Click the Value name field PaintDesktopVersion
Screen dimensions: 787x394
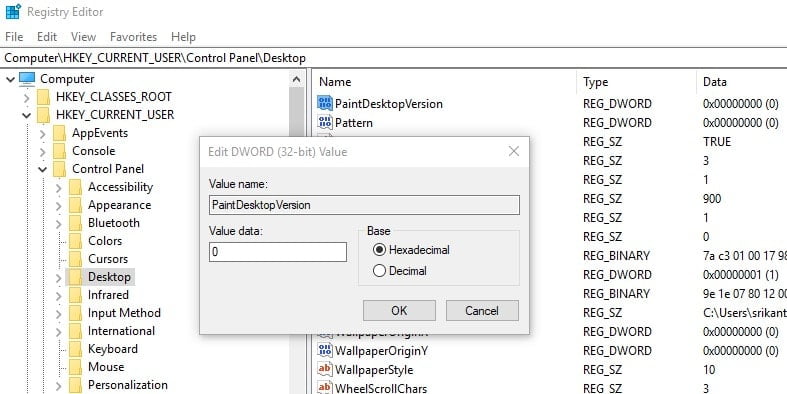point(364,205)
